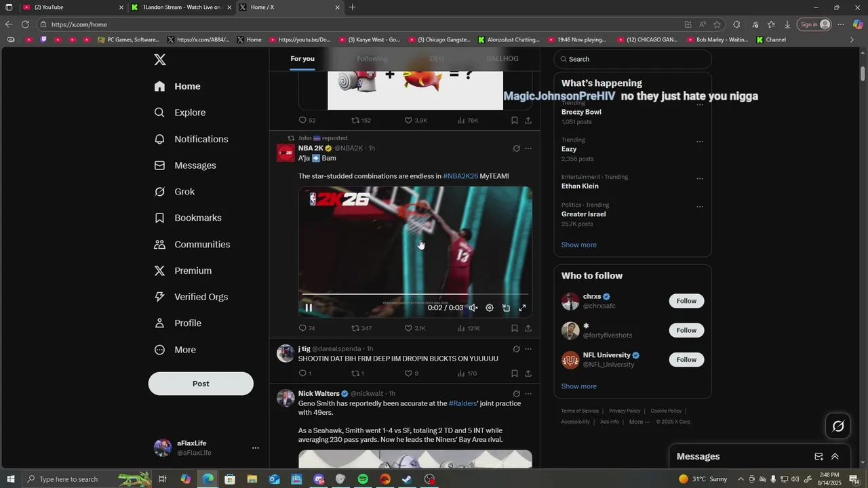Image resolution: width=868 pixels, height=488 pixels.
Task: Repost the j tig post
Action: click(x=357, y=373)
